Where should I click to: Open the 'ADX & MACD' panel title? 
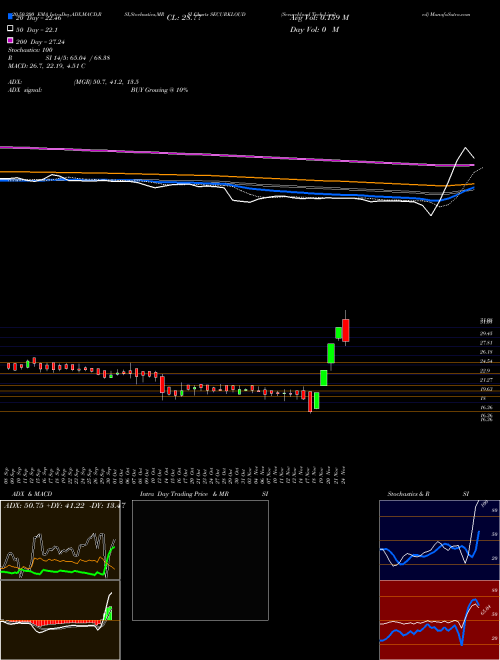coord(32,494)
